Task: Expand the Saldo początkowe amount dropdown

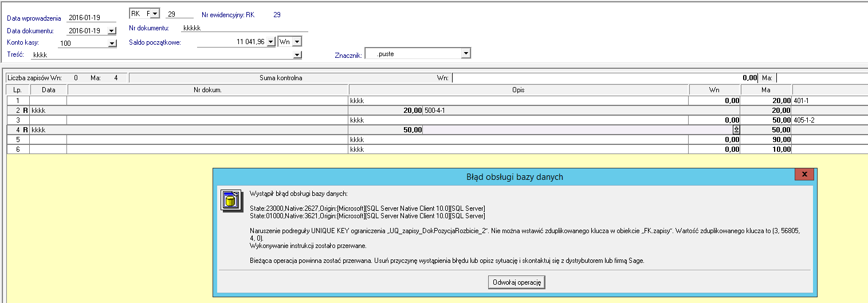Action: pyautogui.click(x=271, y=42)
